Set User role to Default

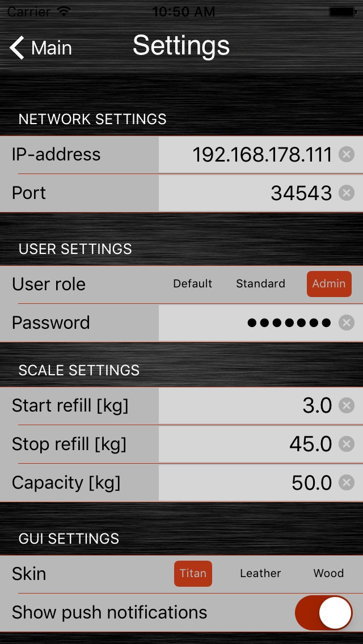193,284
